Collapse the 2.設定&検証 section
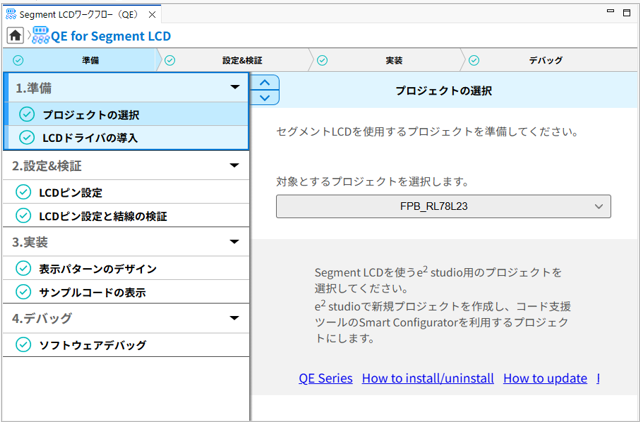This screenshot has height=422, width=640. (x=234, y=165)
